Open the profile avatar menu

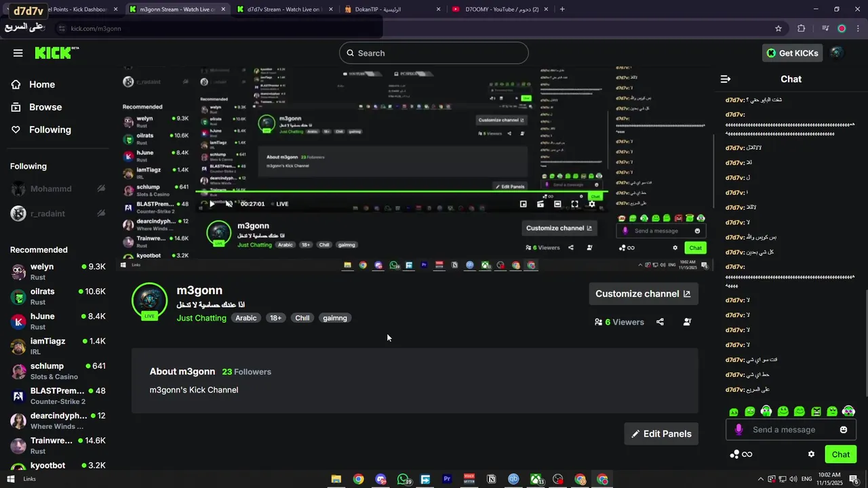click(x=837, y=53)
